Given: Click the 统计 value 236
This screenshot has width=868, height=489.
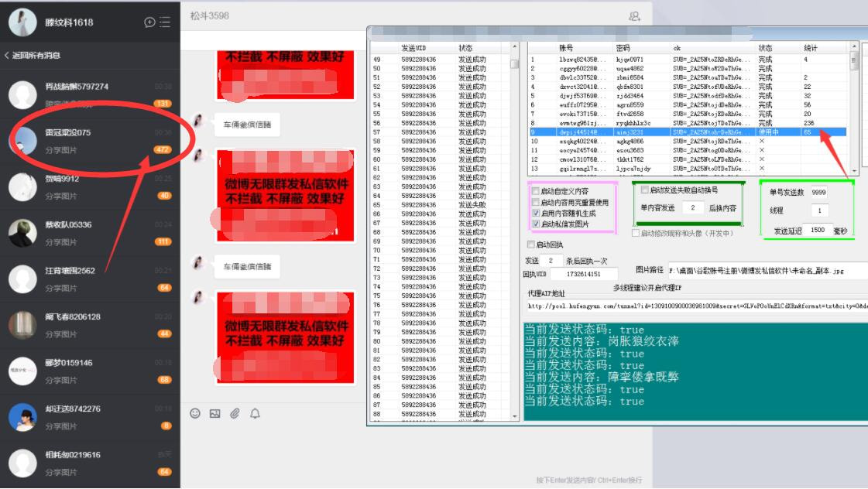Looking at the screenshot, I should click(x=809, y=123).
